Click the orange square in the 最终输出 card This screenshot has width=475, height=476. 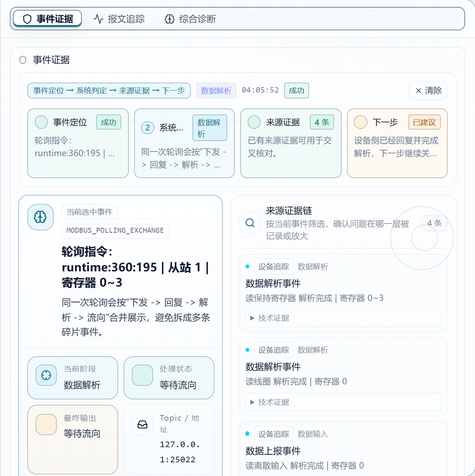point(46,424)
